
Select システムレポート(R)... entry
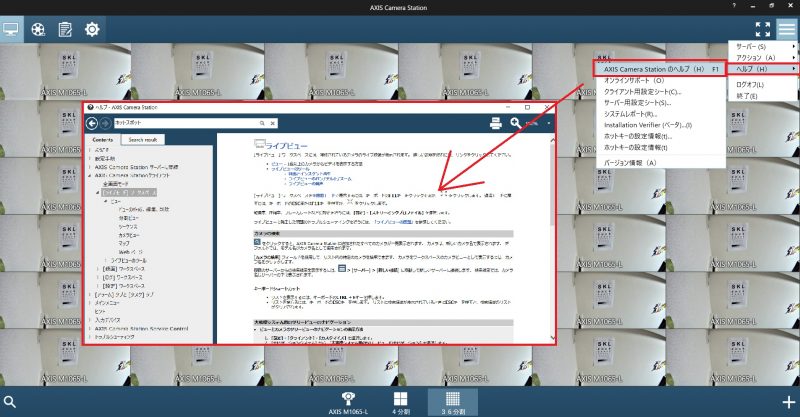[630, 114]
